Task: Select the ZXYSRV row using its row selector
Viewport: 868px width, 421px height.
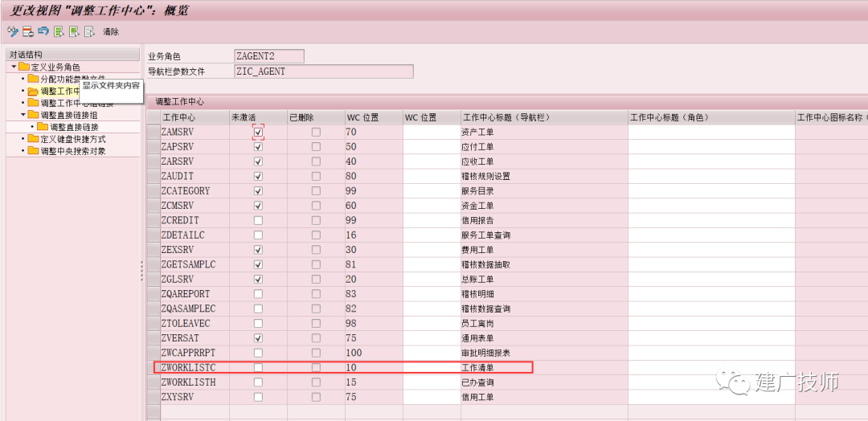Action: [x=153, y=397]
